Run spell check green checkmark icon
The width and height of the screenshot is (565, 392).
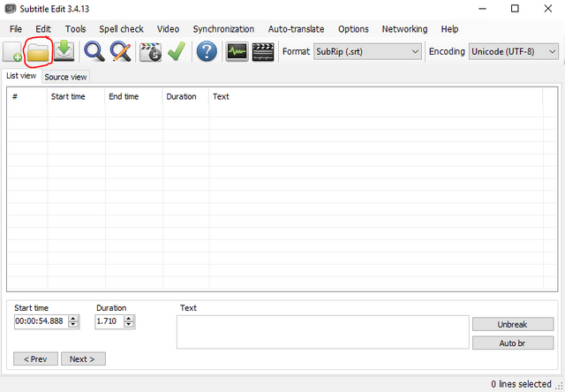(177, 51)
